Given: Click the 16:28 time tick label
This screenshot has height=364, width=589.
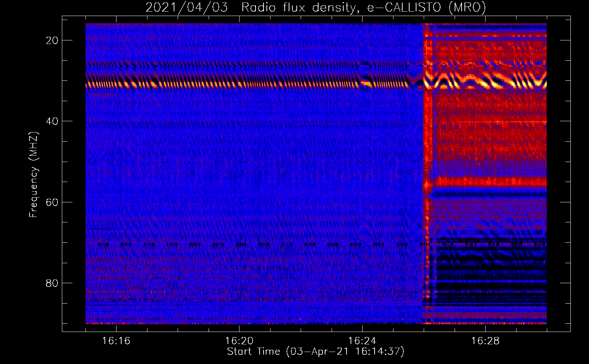Looking at the screenshot, I should 485,341.
